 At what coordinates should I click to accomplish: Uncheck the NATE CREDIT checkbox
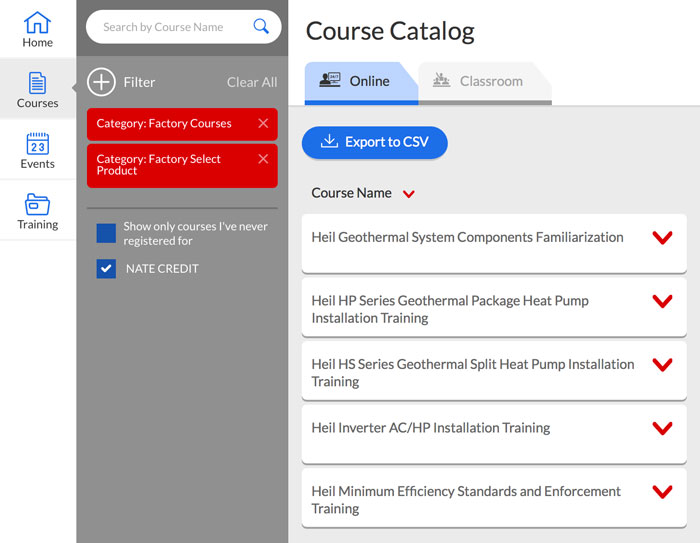point(106,269)
